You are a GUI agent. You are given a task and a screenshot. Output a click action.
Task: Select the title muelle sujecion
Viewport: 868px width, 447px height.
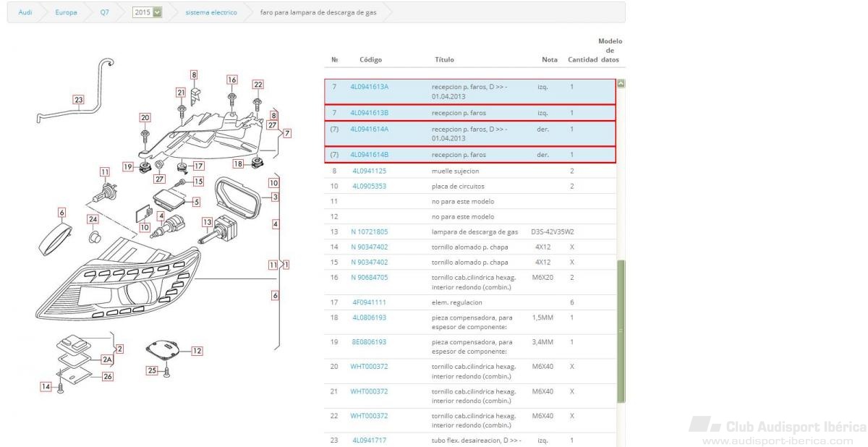point(455,171)
